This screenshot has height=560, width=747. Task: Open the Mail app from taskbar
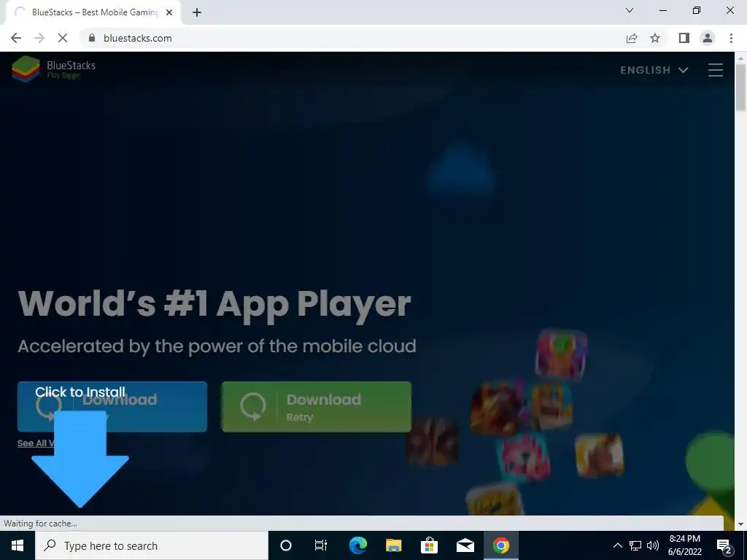pos(465,545)
